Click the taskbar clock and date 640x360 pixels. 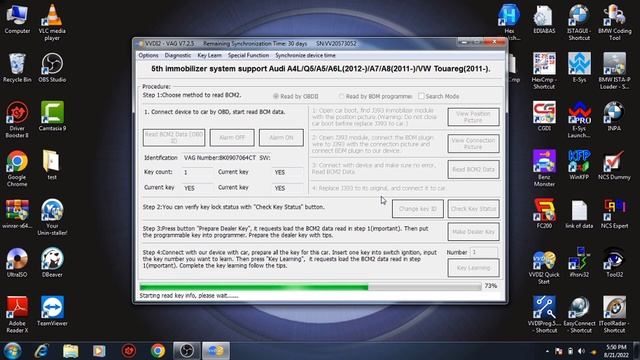(x=616, y=351)
